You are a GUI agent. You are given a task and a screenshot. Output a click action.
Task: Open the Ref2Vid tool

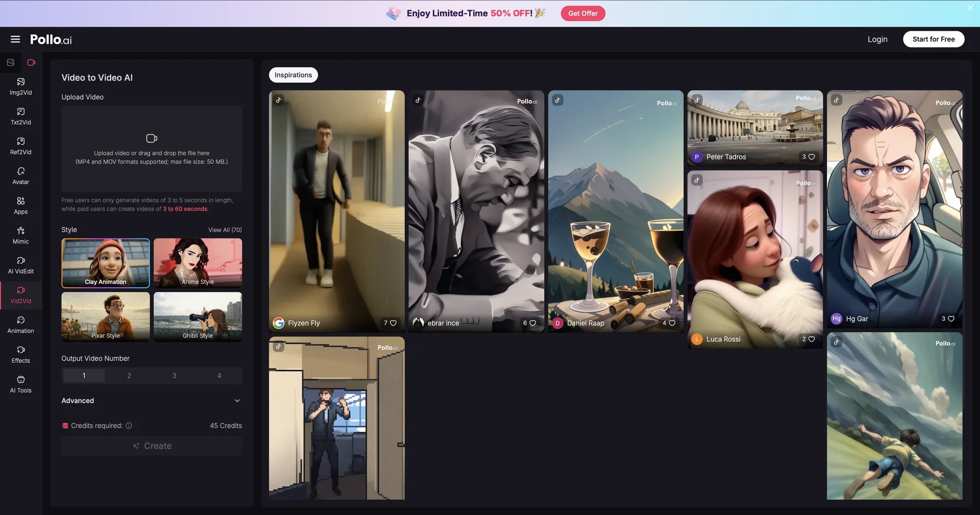[x=21, y=146]
